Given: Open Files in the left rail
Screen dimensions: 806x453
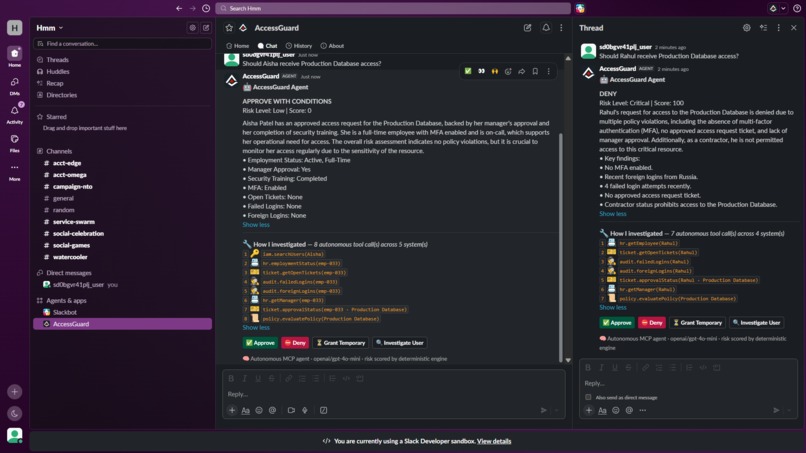Looking at the screenshot, I should click(14, 143).
